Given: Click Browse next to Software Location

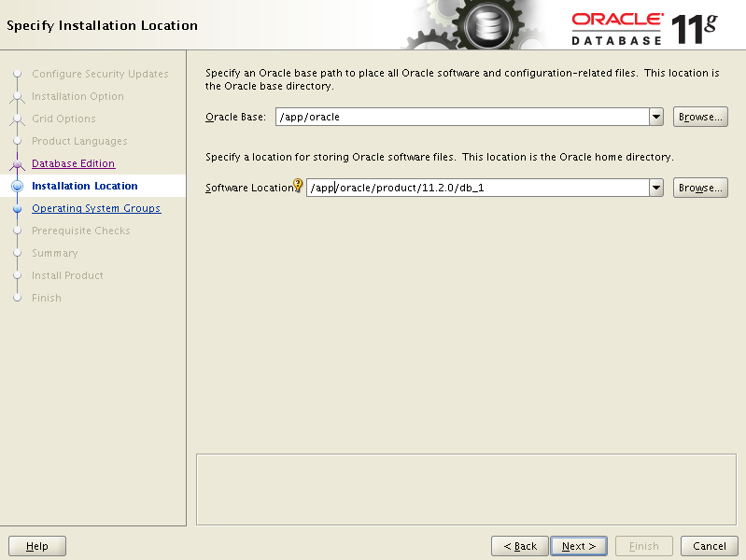Looking at the screenshot, I should 700,188.
